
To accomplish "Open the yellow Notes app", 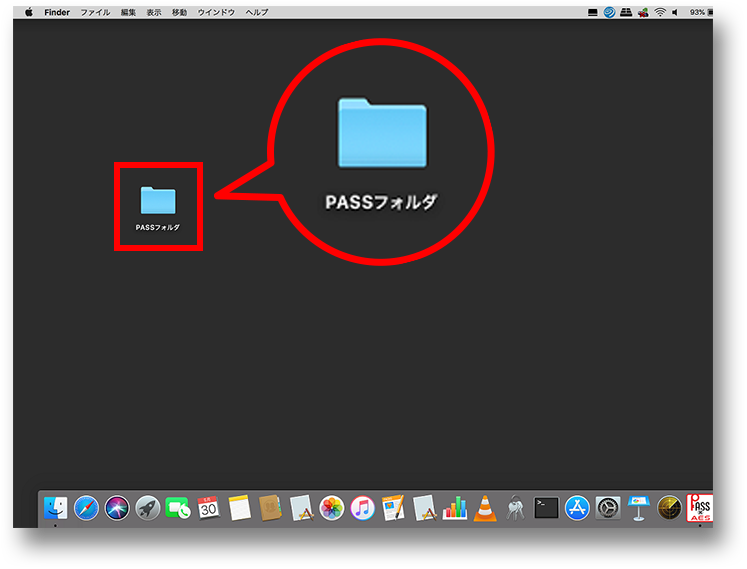I will (x=239, y=508).
